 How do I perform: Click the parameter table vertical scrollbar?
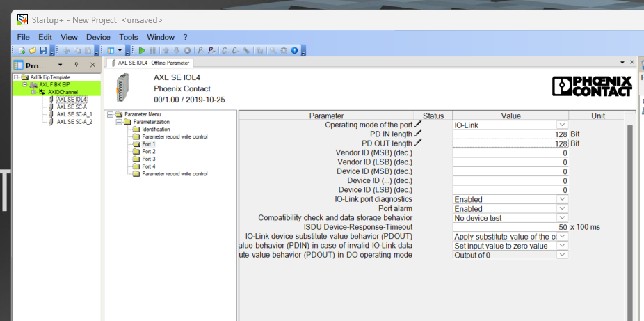click(631, 222)
